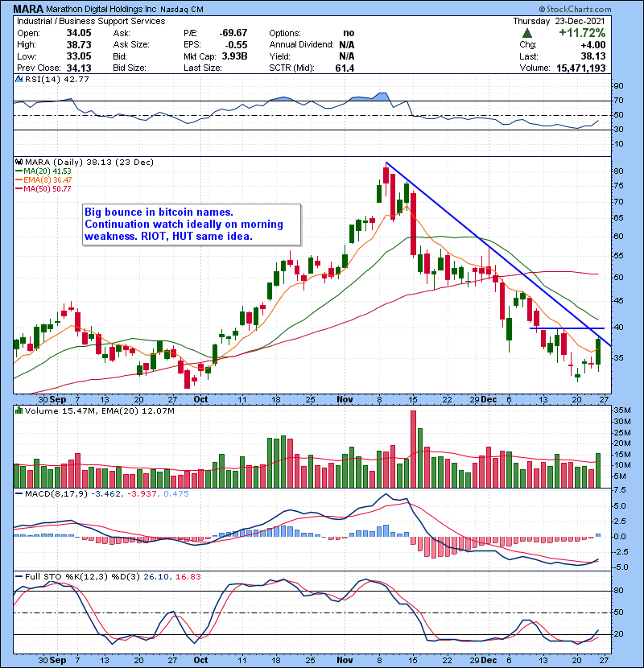Screen dimensions: 644x668
Task: Click the Industrial / Business Support Services label
Action: pyautogui.click(x=91, y=21)
